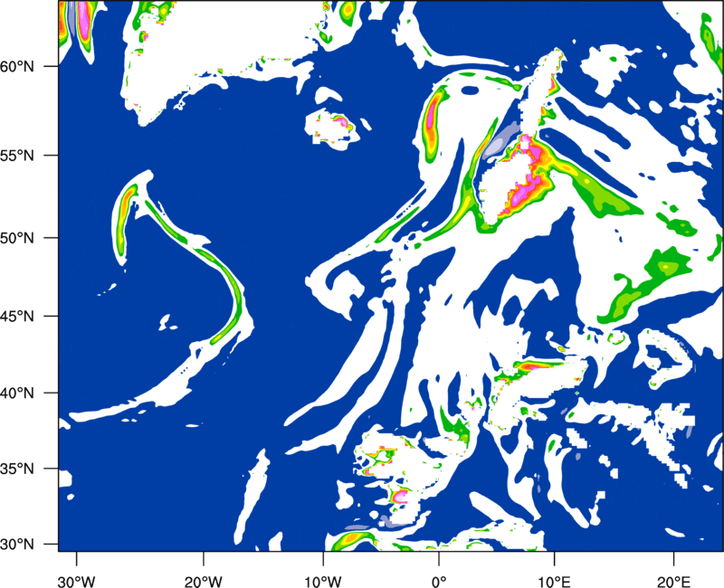The width and height of the screenshot is (724, 588).
Task: Click the 40°N latitude label
Action: 17,393
